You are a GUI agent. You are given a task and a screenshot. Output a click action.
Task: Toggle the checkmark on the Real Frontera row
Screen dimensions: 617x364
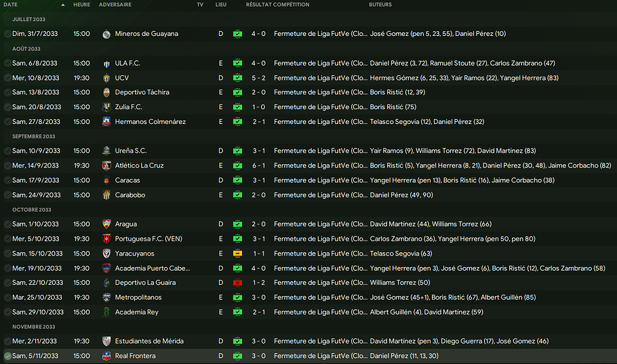point(7,356)
